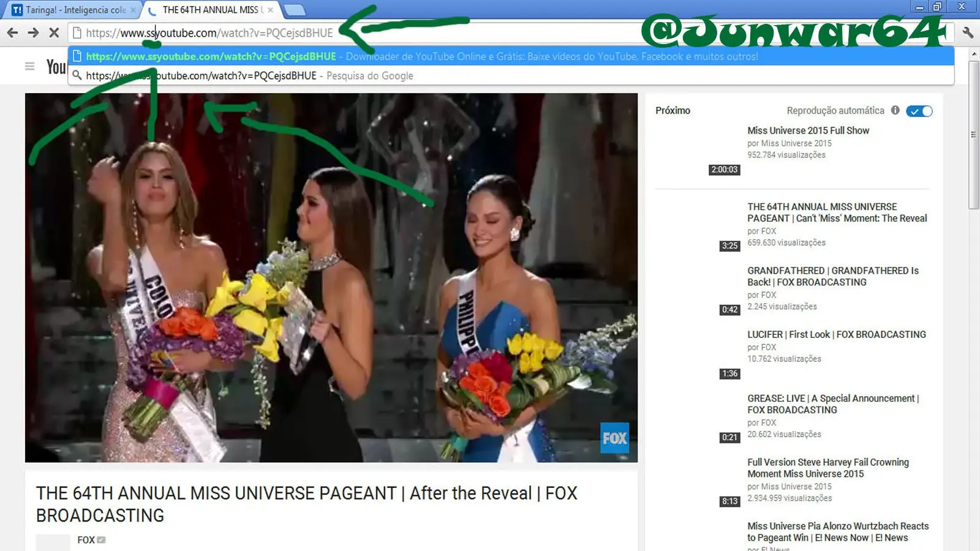The height and width of the screenshot is (551, 980).
Task: Click the main video player
Action: click(331, 277)
